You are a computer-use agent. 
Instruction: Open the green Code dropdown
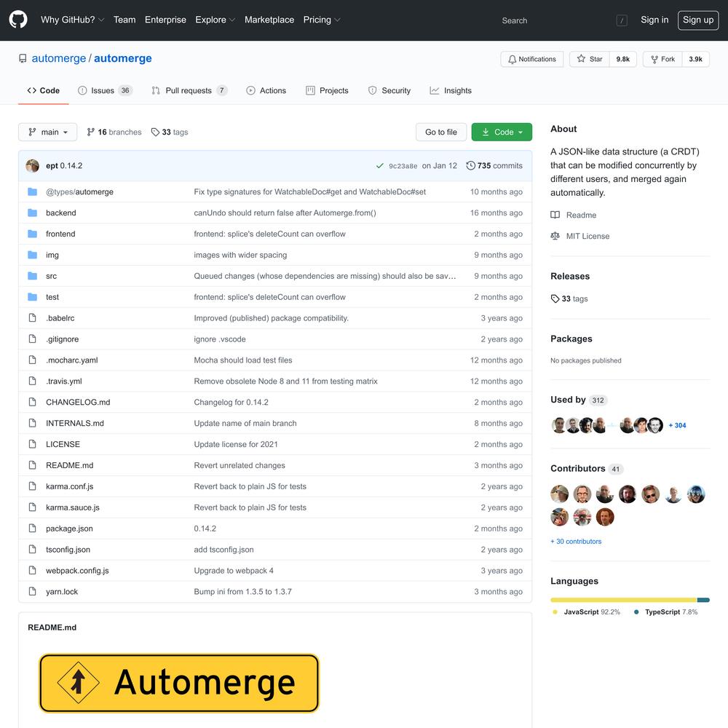point(502,132)
